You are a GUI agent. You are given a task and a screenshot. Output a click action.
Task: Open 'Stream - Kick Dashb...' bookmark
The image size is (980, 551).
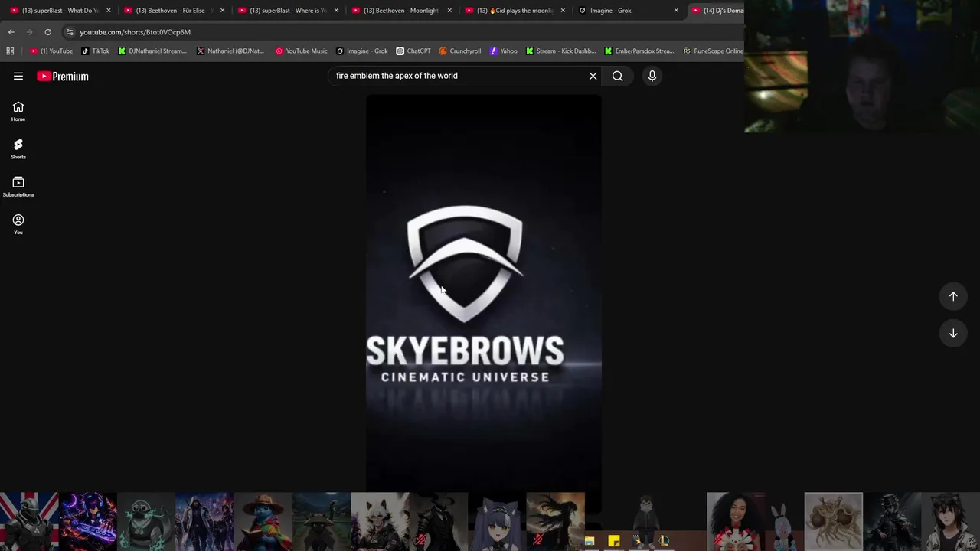(x=560, y=51)
